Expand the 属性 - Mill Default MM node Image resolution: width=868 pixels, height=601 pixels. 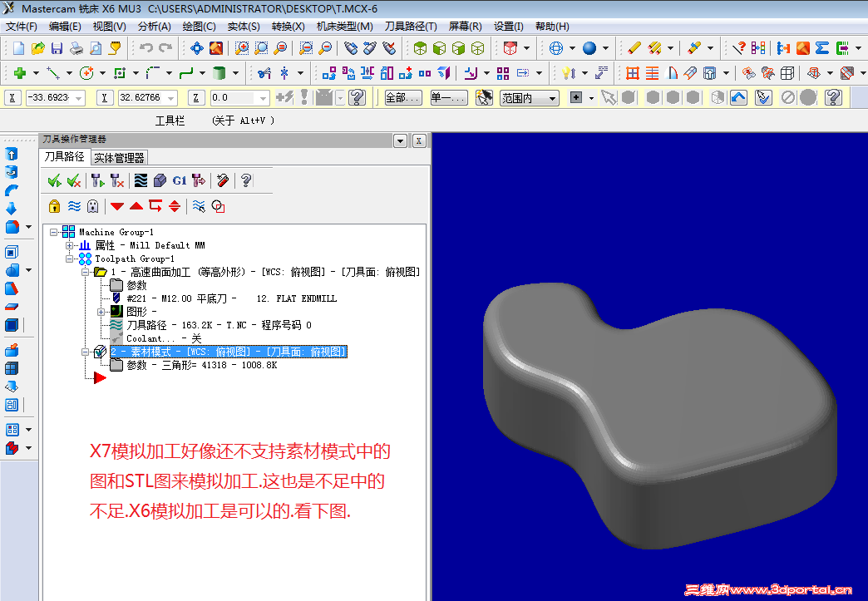(x=69, y=245)
